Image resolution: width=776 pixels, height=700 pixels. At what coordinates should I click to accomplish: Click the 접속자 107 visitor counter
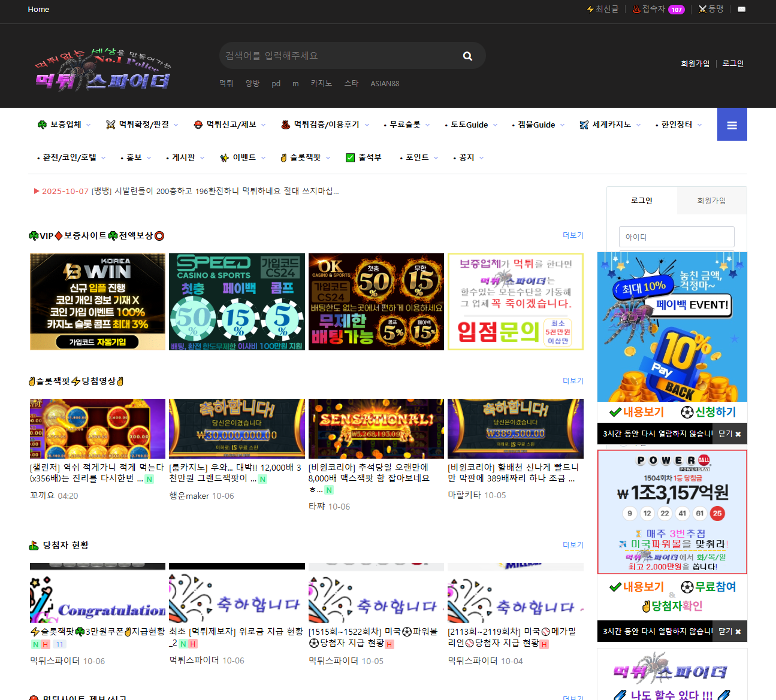point(658,10)
